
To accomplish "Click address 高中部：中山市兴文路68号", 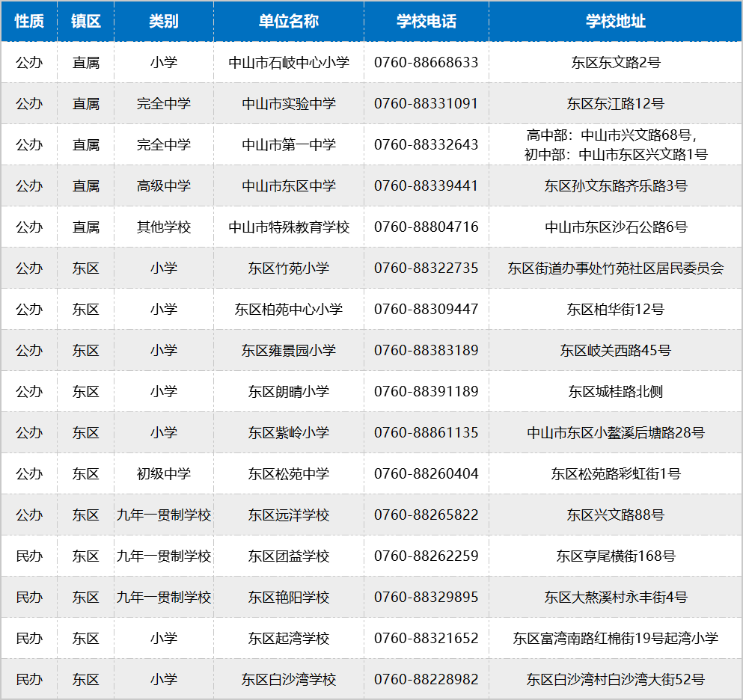I will (609, 135).
